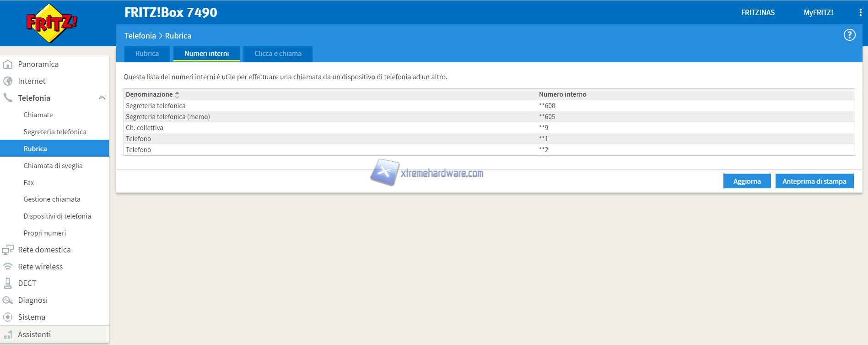The image size is (868, 345).
Task: Click the FRITZ! logo
Action: pyautogui.click(x=52, y=23)
